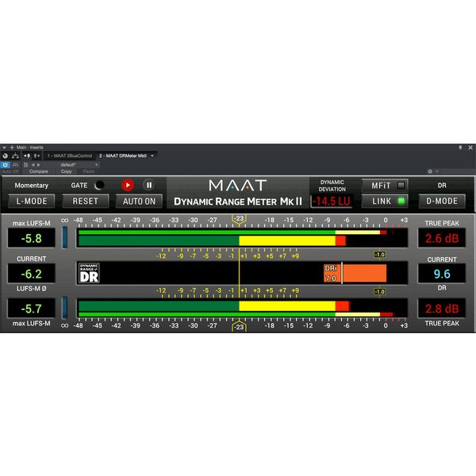Screen dimensions: 476x476
Task: Click the upper -1.0 peak threshold marker
Action: click(379, 255)
